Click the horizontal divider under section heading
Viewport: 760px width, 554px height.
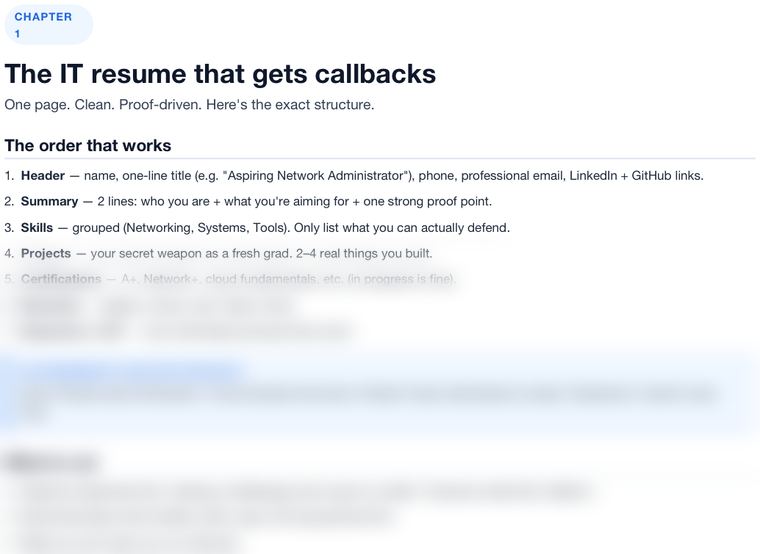[x=380, y=158]
